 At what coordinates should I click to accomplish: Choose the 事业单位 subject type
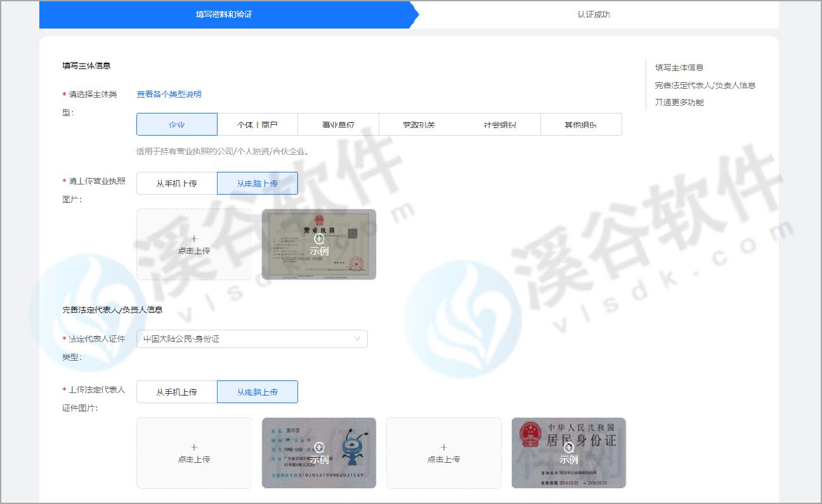(338, 124)
